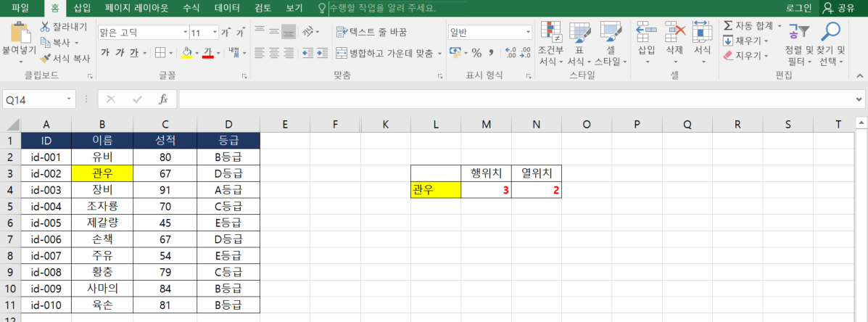This screenshot has height=322, width=868.
Task: Apply comma style number format
Action: 490,53
